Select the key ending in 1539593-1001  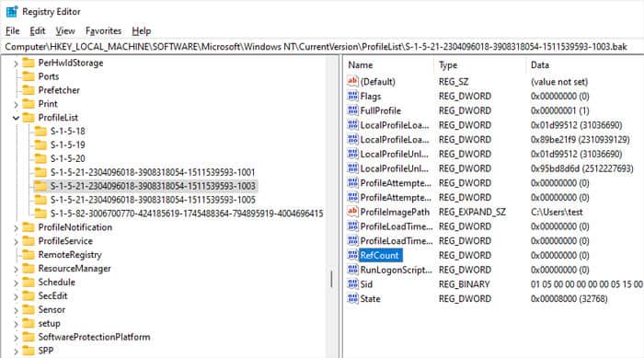(153, 172)
